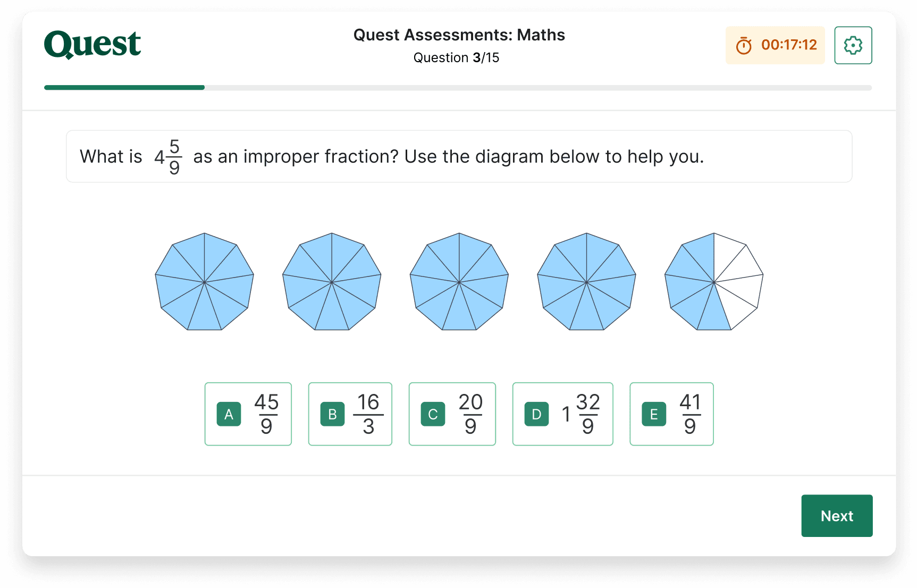
Task: Click the Quest logo
Action: click(91, 44)
